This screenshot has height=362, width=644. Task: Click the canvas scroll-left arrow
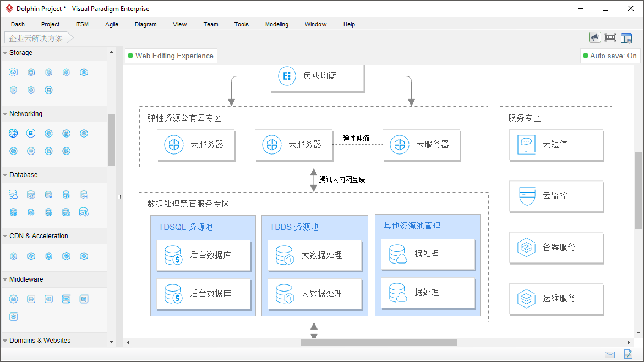coord(128,342)
